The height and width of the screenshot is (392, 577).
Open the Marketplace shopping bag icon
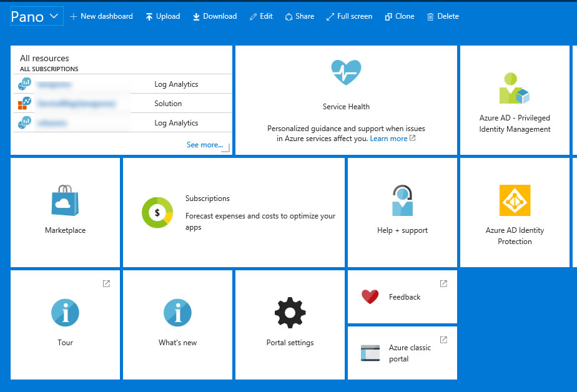click(x=65, y=200)
